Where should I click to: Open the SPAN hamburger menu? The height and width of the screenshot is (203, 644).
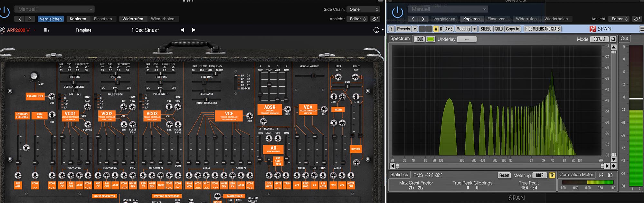point(641,29)
